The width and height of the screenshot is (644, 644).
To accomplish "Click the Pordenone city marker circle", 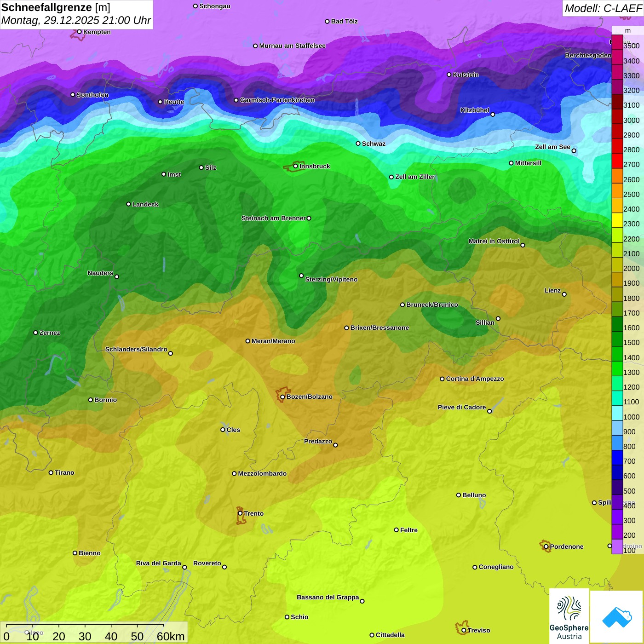I will click(546, 546).
